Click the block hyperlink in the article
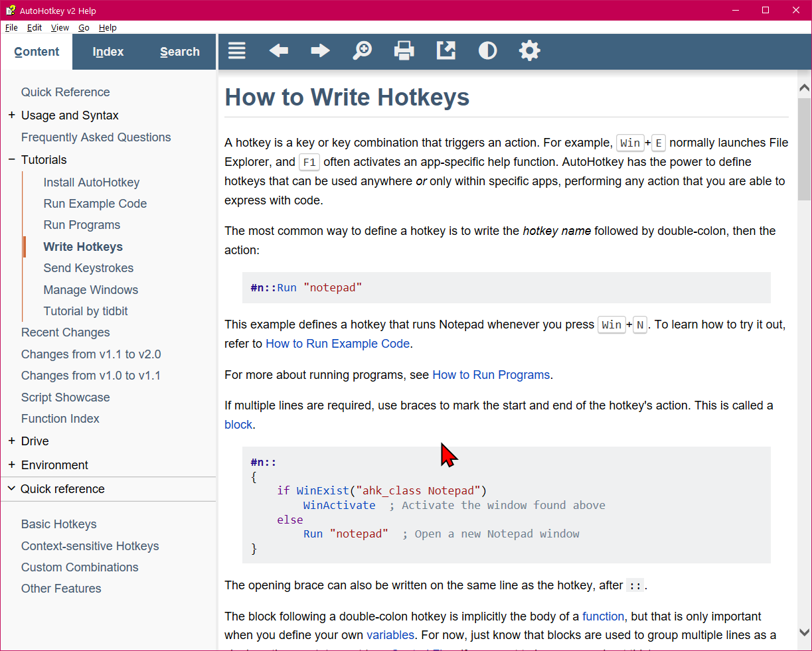 238,424
